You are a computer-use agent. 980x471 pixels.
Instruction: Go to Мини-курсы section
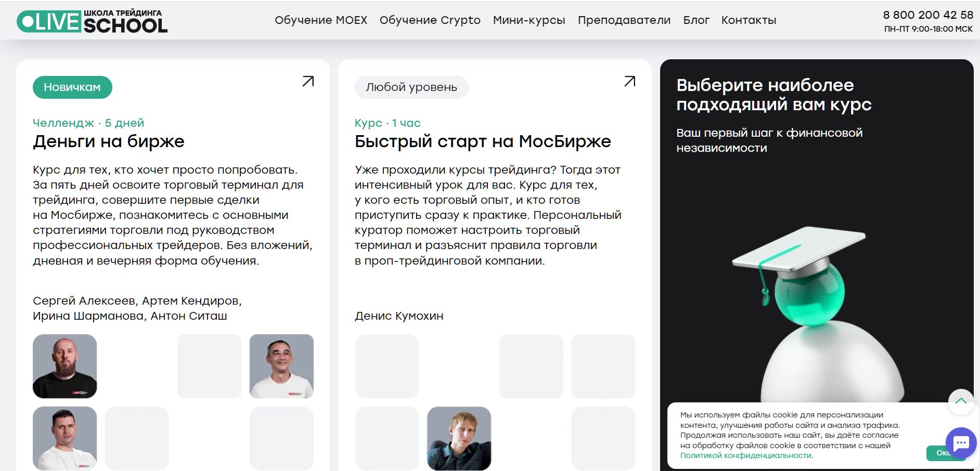point(529,20)
